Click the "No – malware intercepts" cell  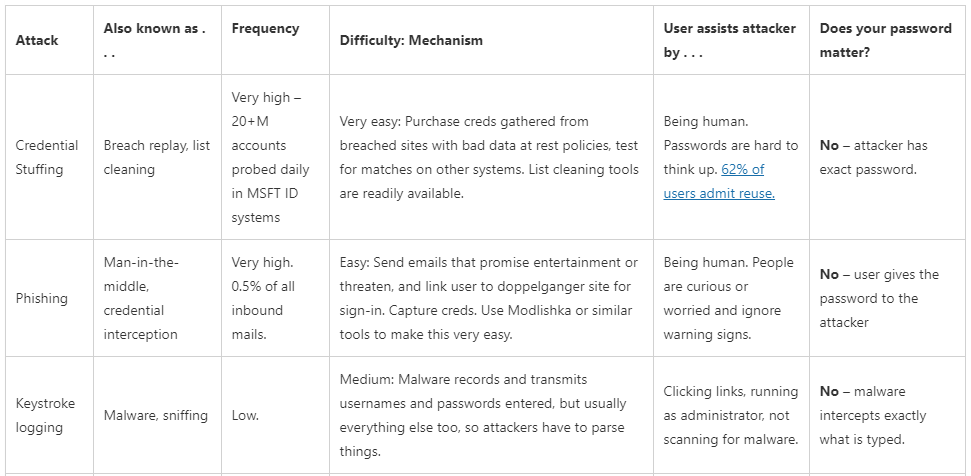[x=873, y=415]
